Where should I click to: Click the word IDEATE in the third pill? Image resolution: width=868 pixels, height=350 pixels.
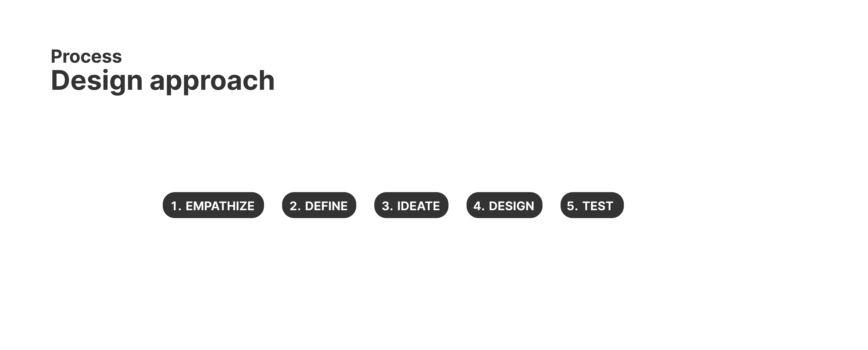click(x=418, y=206)
